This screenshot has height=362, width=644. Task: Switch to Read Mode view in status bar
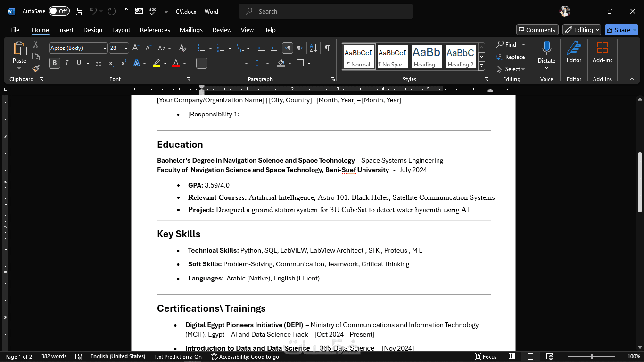click(x=512, y=357)
